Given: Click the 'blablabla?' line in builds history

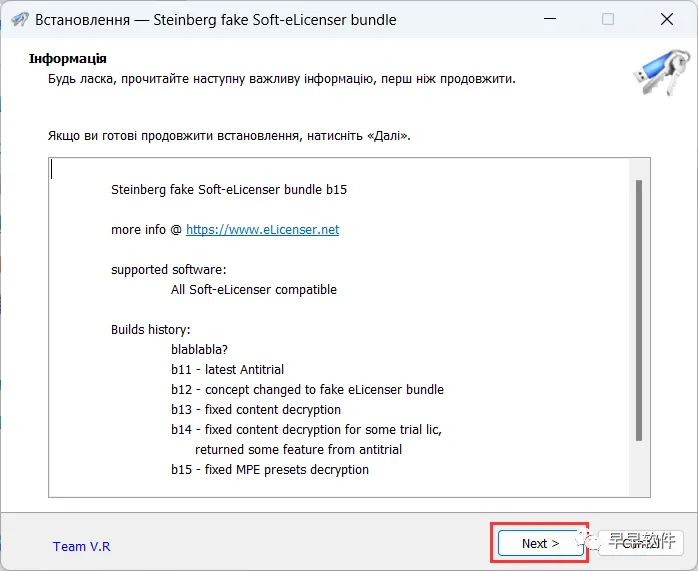Looking at the screenshot, I should pyautogui.click(x=199, y=350).
